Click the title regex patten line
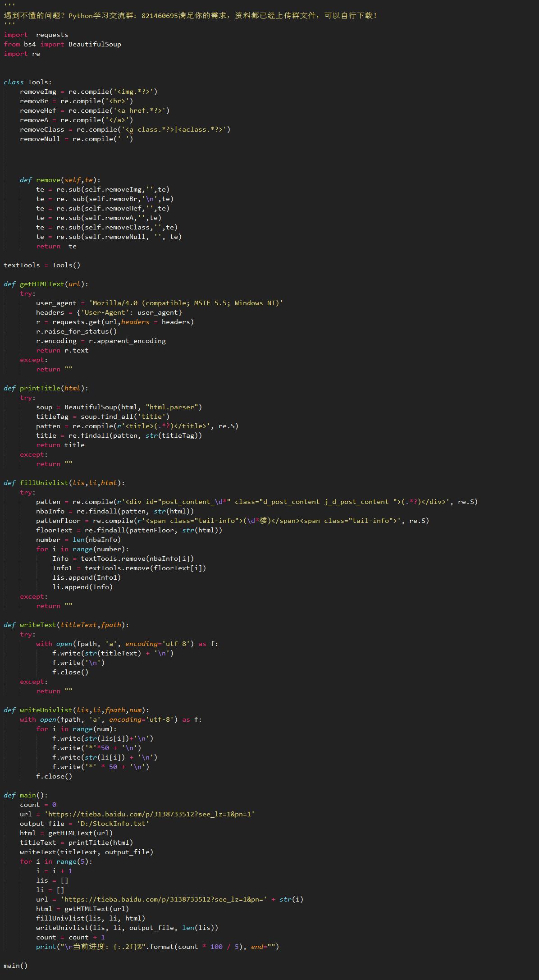The image size is (539, 980). tap(137, 426)
